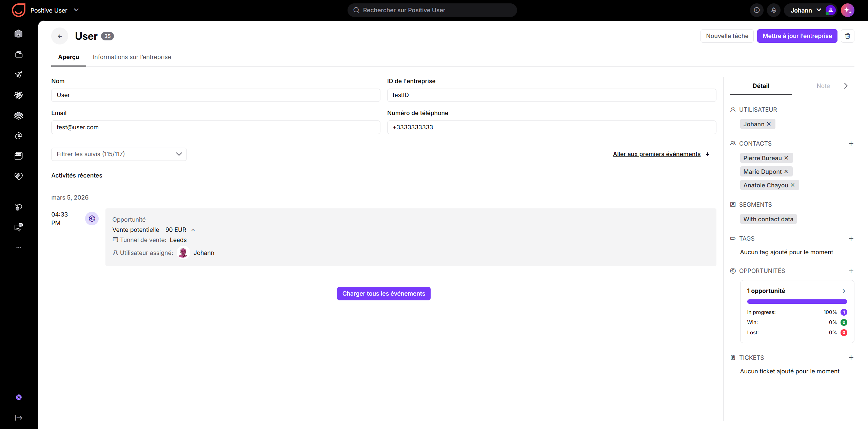Open the stacked layers icon in sidebar
868x429 pixels.
click(x=19, y=115)
